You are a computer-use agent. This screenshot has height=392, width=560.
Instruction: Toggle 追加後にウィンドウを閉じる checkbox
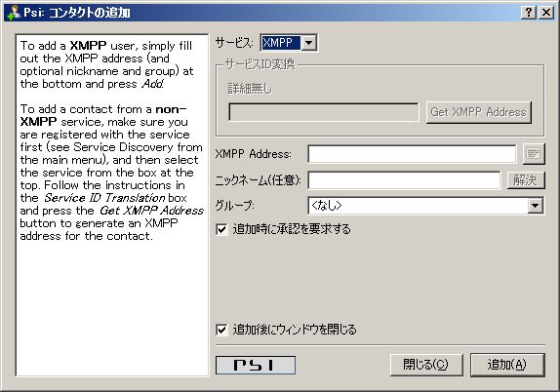(x=221, y=330)
